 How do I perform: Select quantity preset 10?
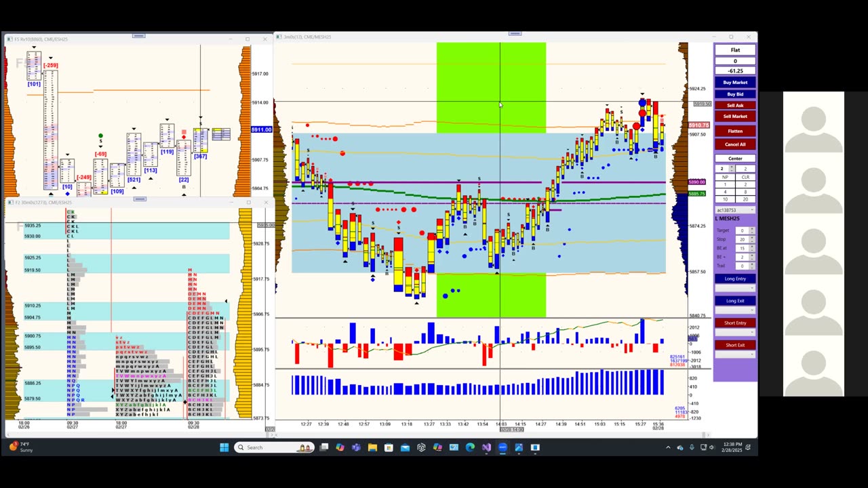(x=724, y=199)
